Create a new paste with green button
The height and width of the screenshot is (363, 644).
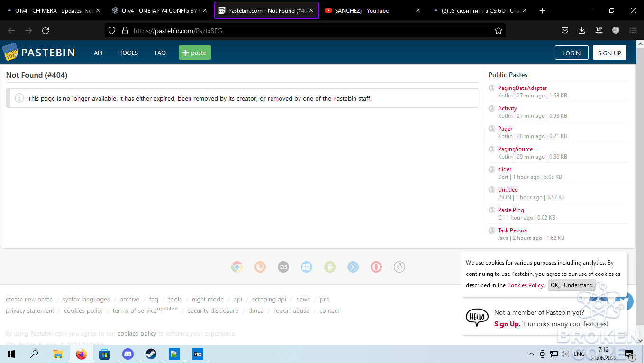click(195, 53)
